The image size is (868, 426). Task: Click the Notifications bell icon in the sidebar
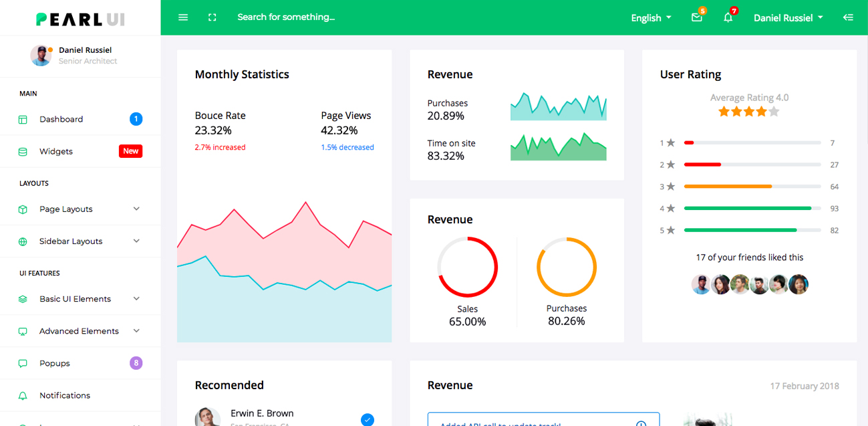pos(23,396)
